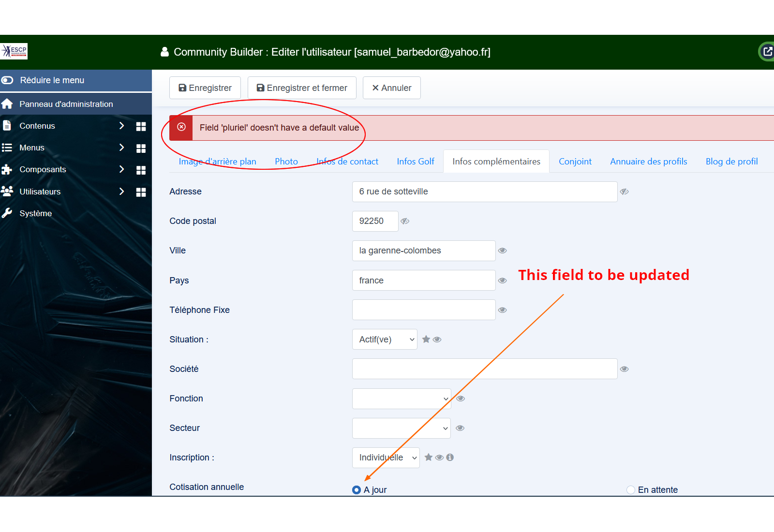
Task: Open Panneau d'administration
Action: click(x=76, y=104)
